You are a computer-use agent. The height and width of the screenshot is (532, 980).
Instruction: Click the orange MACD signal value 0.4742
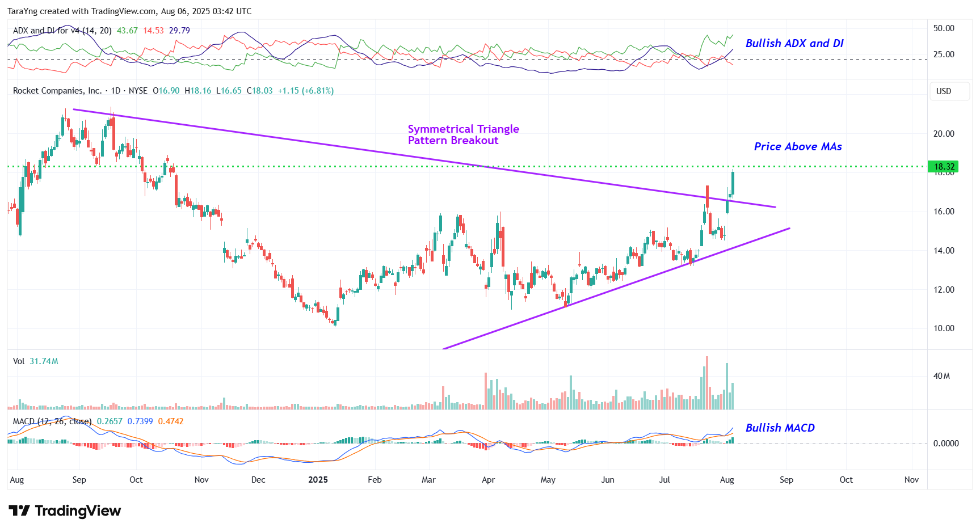[171, 421]
